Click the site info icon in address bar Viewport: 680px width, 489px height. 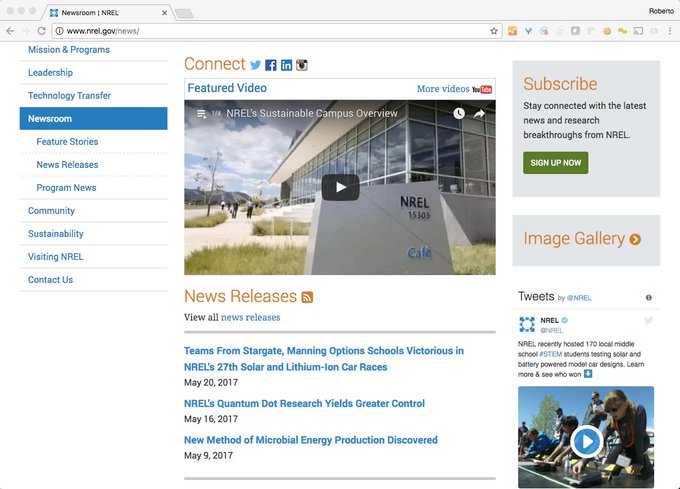59,31
